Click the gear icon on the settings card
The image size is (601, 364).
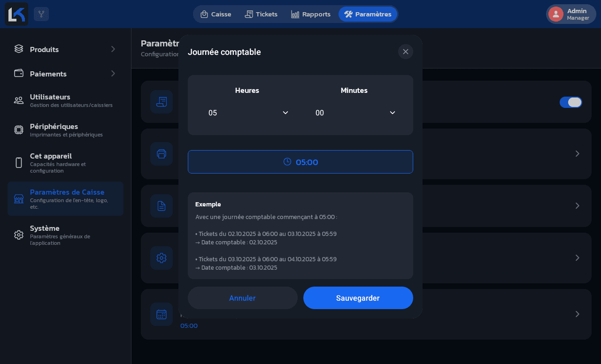click(x=162, y=258)
